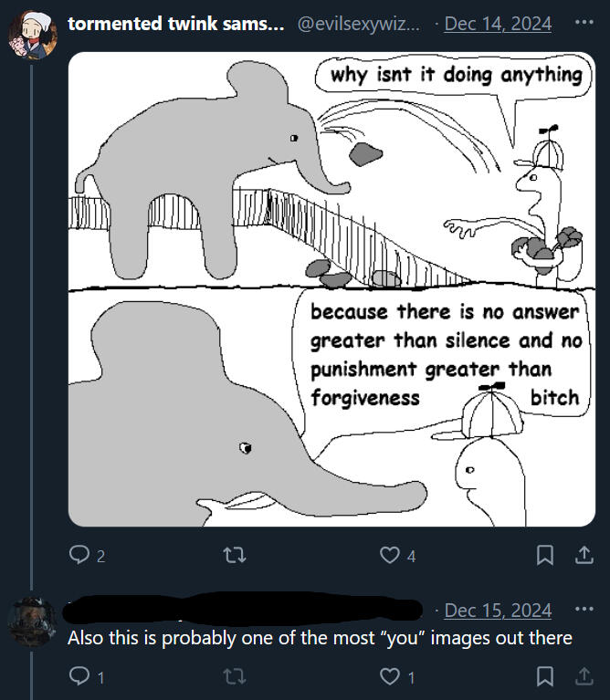The image size is (610, 700).
Task: View the tweet author's profile avatar
Action: point(32,35)
